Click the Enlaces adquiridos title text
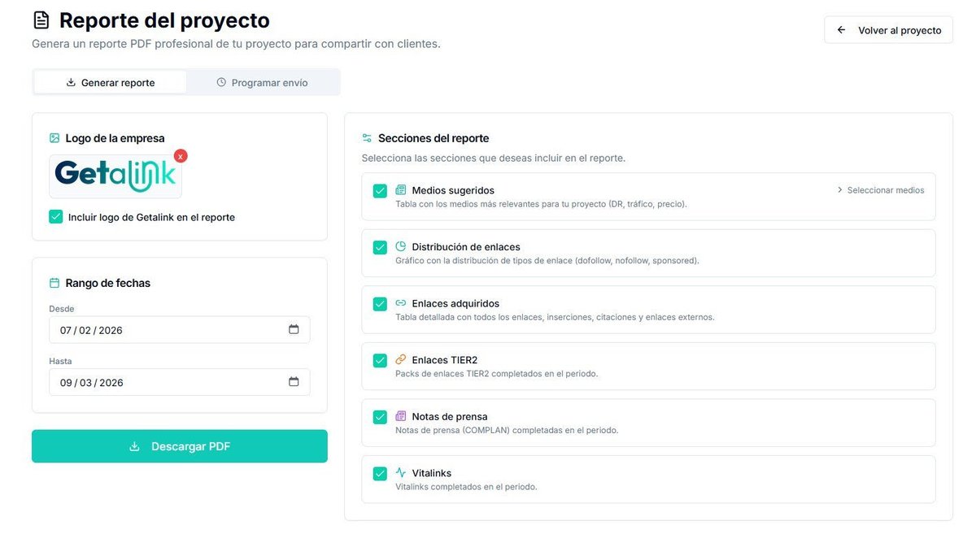This screenshot has height=560, width=976. click(x=455, y=303)
